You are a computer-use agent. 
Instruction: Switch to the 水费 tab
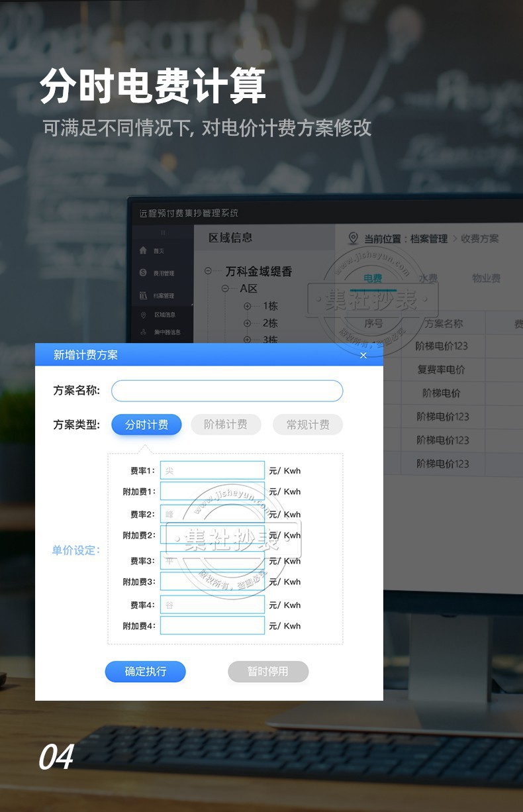(428, 278)
